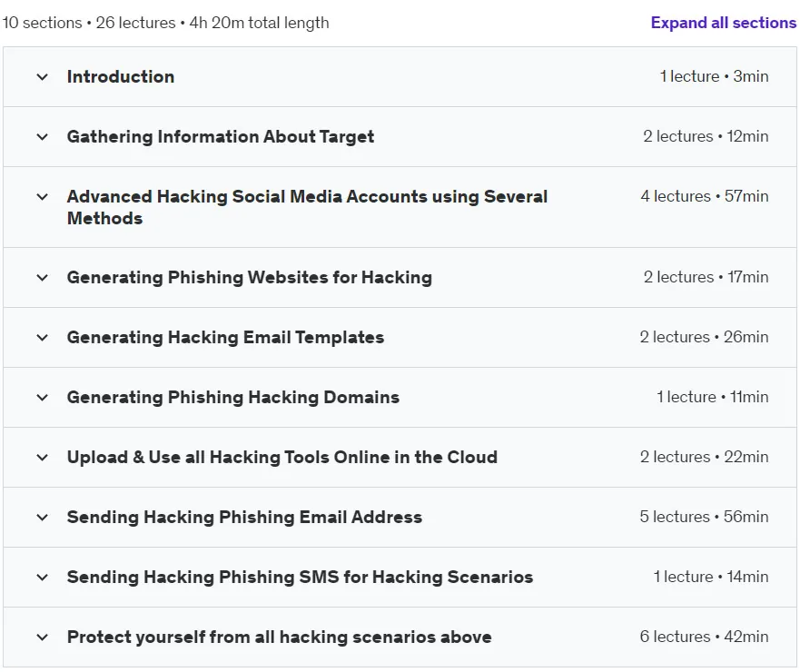Viewport: 800px width, 672px height.
Task: Expand Generating Phishing Hacking Domains chevron
Action: pyautogui.click(x=43, y=398)
